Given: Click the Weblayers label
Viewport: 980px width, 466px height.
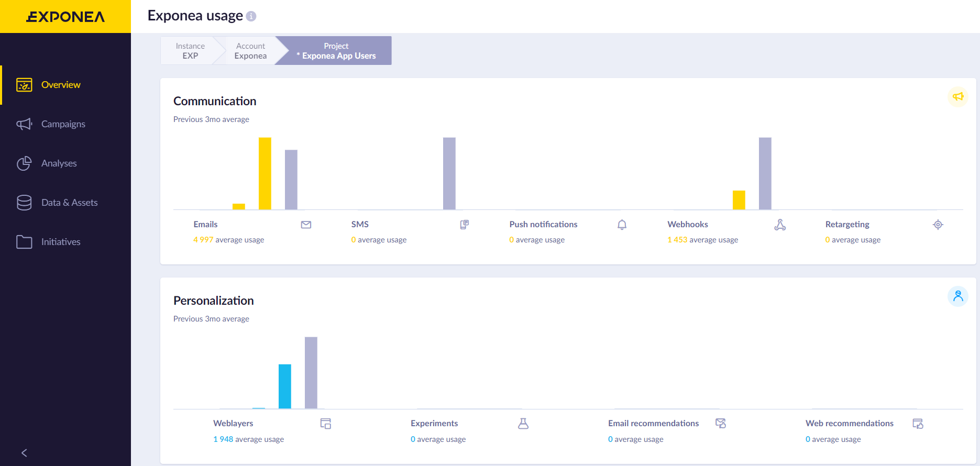Looking at the screenshot, I should [233, 423].
